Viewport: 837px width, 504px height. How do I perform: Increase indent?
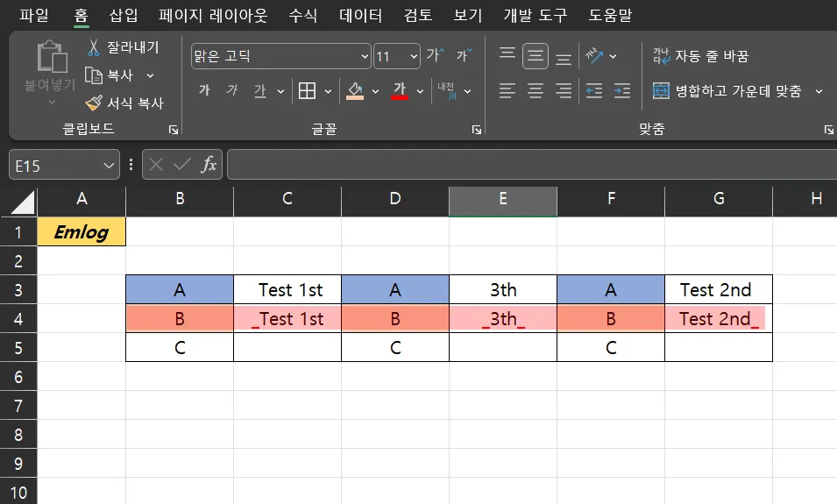pos(622,91)
